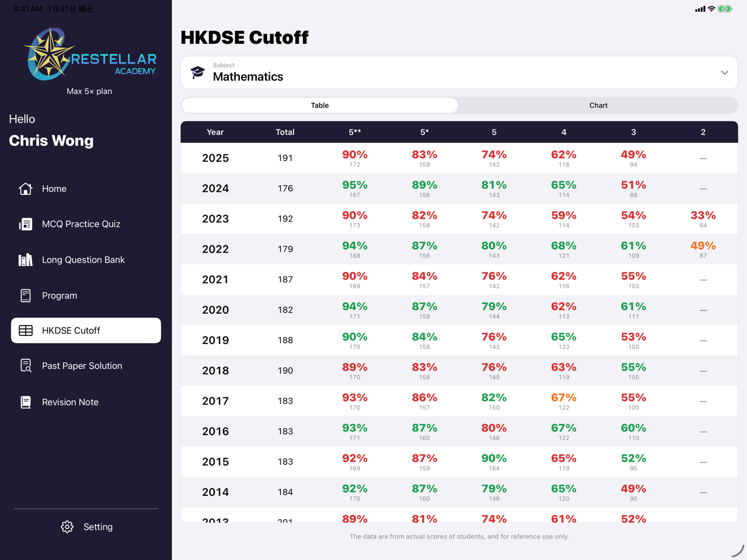Click the graduation cap subject icon
Viewport: 747px width, 560px height.
(x=198, y=72)
